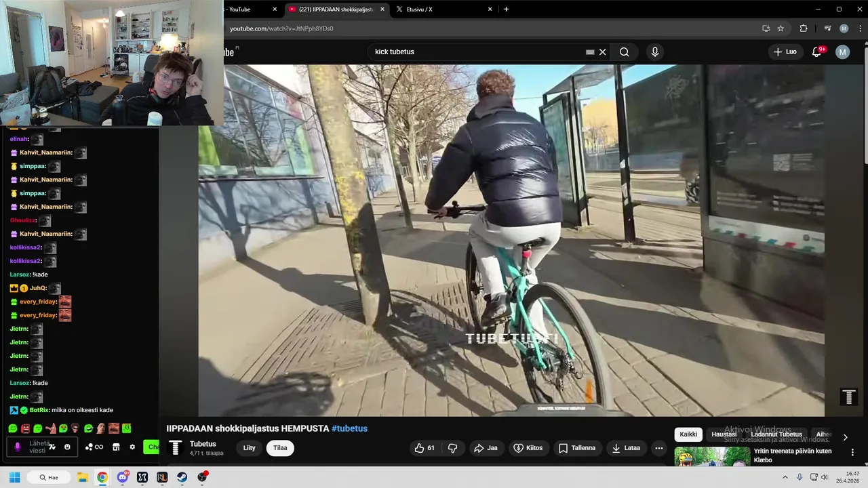Like the video with thumbs up
The width and height of the screenshot is (868, 488).
coord(425,448)
